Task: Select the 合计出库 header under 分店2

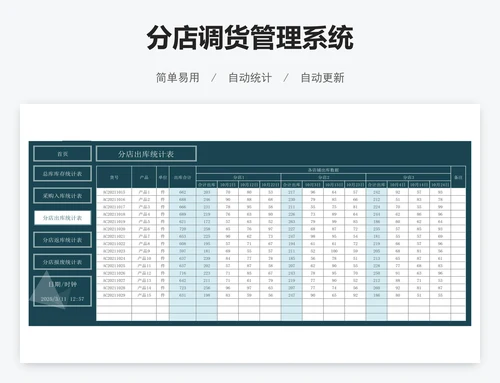Action: [x=292, y=185]
